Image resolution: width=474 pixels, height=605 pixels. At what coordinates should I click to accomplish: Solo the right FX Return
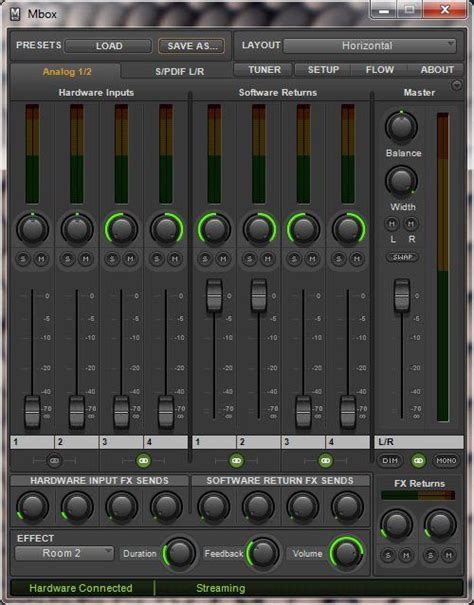(x=431, y=555)
